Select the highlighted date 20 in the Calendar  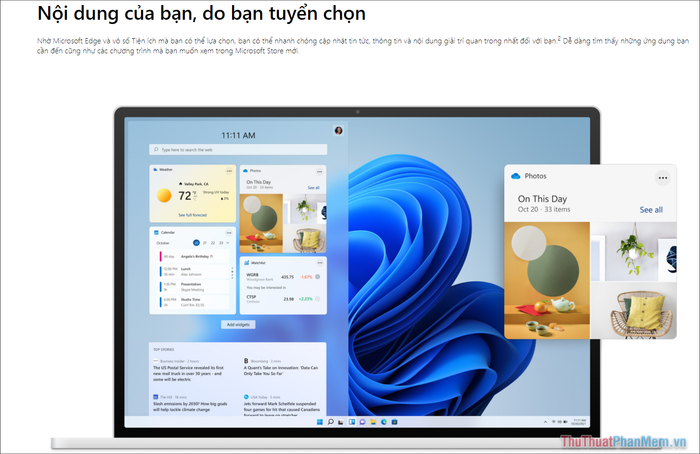(x=196, y=243)
